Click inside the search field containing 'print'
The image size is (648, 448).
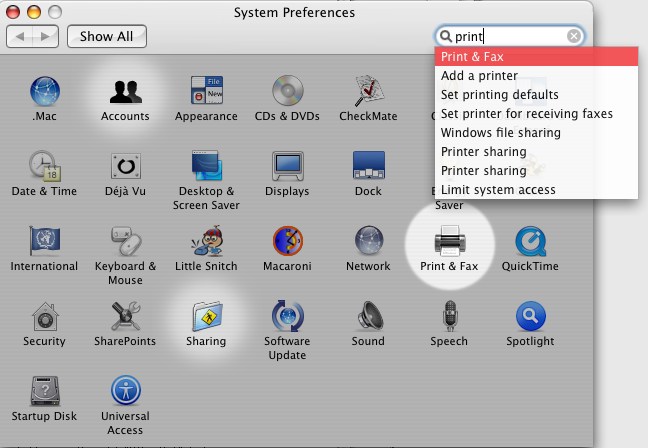(510, 36)
